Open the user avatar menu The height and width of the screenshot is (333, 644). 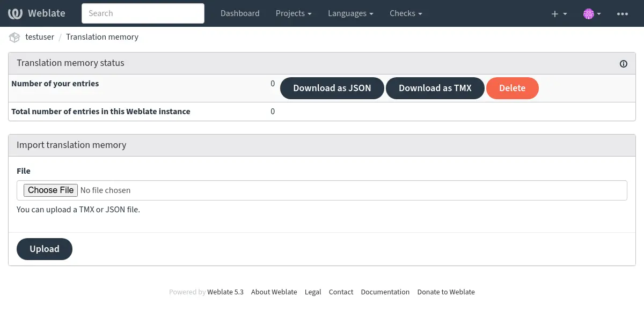592,13
